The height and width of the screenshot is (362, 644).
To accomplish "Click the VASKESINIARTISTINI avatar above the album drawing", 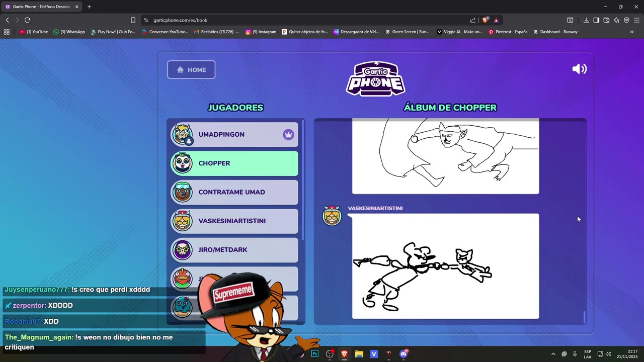I will pos(332,216).
